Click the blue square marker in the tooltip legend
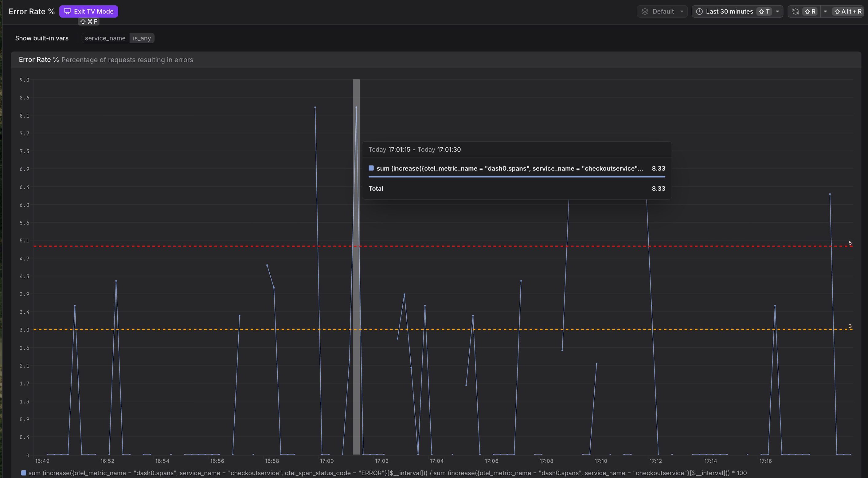868x478 pixels. coord(371,168)
